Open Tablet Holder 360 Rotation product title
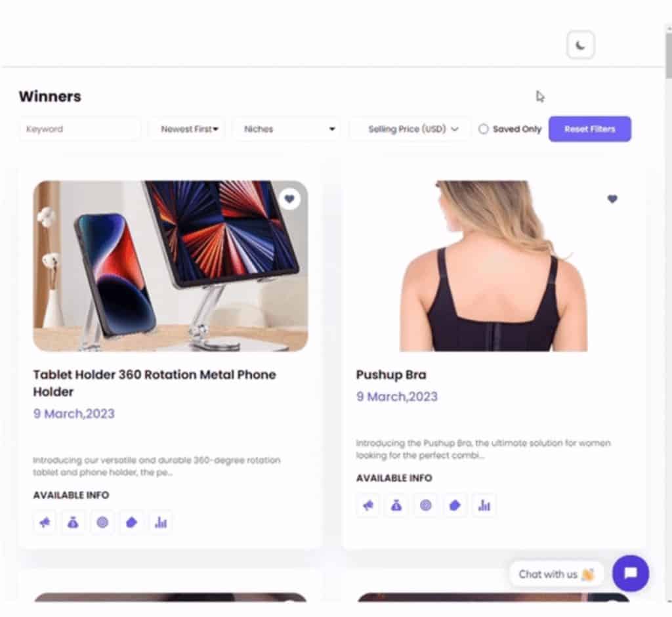This screenshot has width=672, height=617. pos(154,383)
